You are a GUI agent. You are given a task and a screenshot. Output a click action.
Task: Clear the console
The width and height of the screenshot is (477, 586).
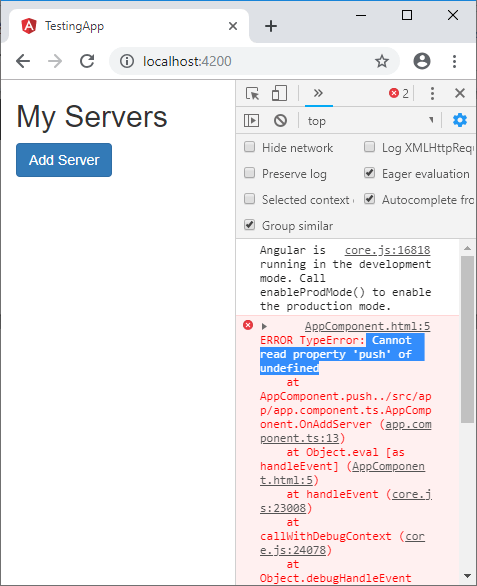[280, 121]
